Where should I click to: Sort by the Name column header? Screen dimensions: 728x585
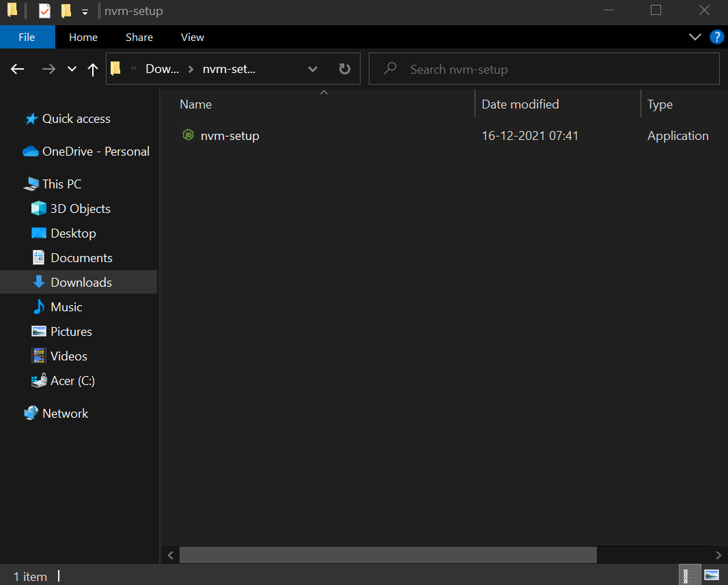tap(195, 104)
